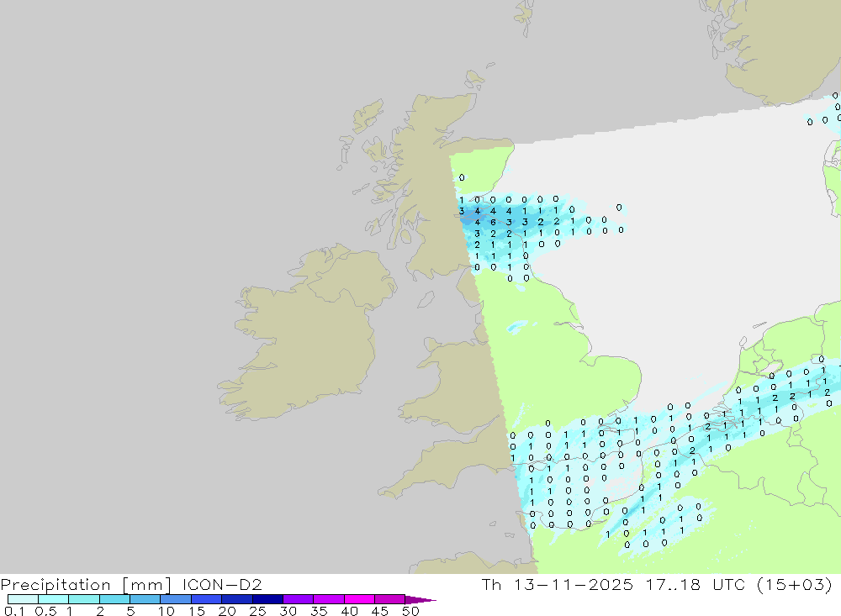Click the legend label '35'

(319, 611)
